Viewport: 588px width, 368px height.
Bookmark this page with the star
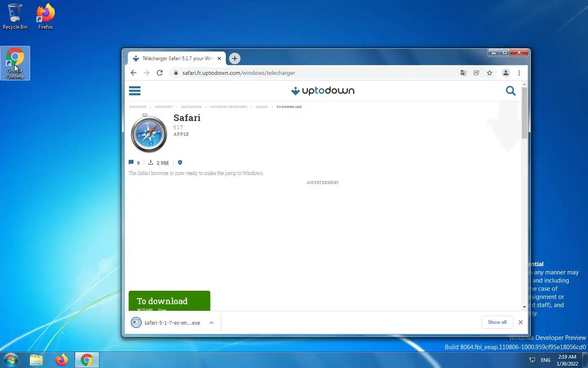490,73
